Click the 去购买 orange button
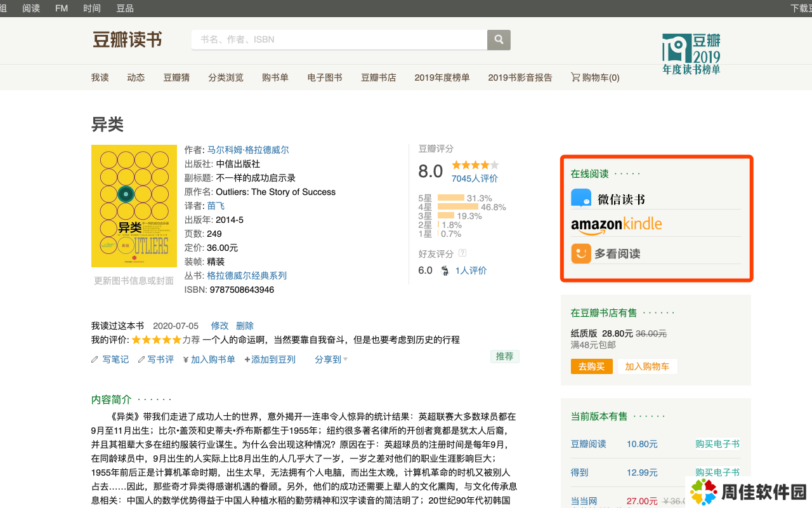 point(591,366)
